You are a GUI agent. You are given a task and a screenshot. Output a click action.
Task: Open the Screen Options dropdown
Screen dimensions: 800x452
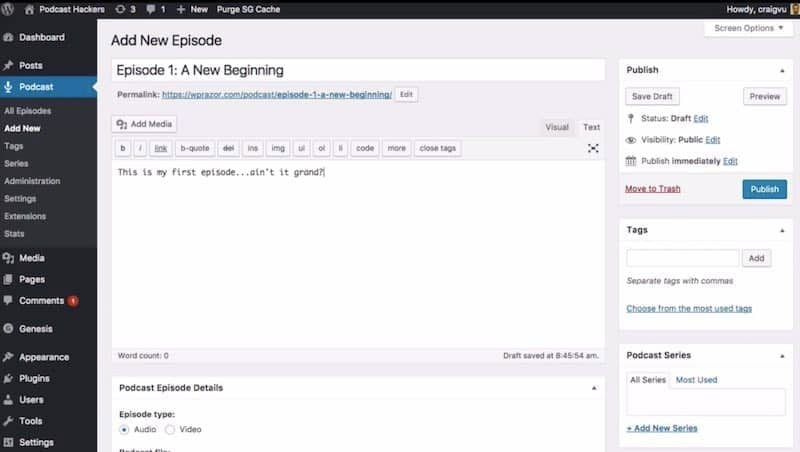748,28
